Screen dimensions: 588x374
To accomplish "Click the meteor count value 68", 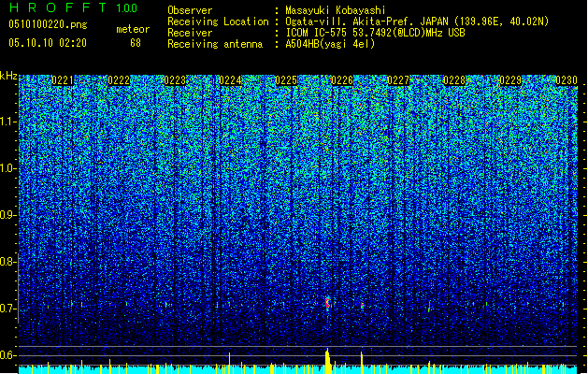I will [x=136, y=43].
